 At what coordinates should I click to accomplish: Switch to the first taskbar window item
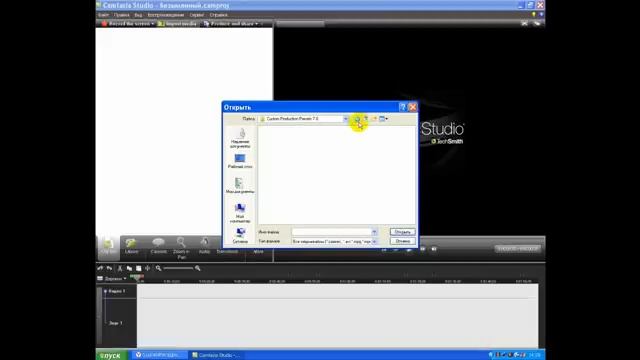(159, 355)
